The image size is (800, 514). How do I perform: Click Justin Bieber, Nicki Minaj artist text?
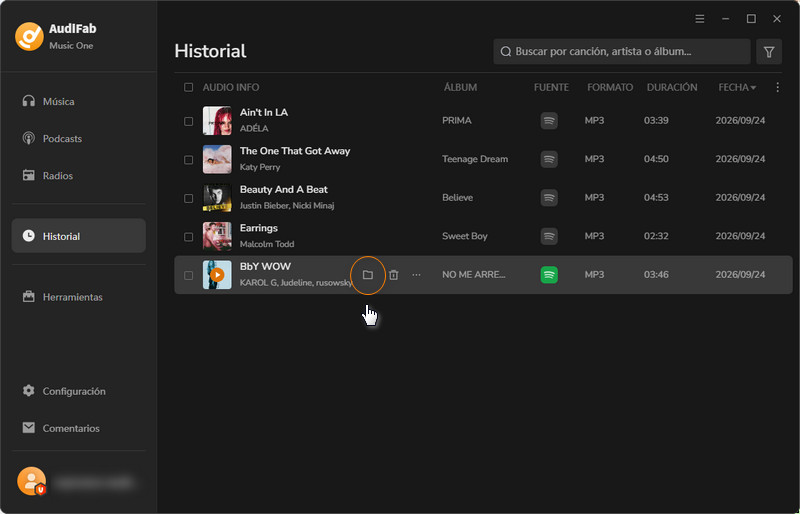coord(287,206)
